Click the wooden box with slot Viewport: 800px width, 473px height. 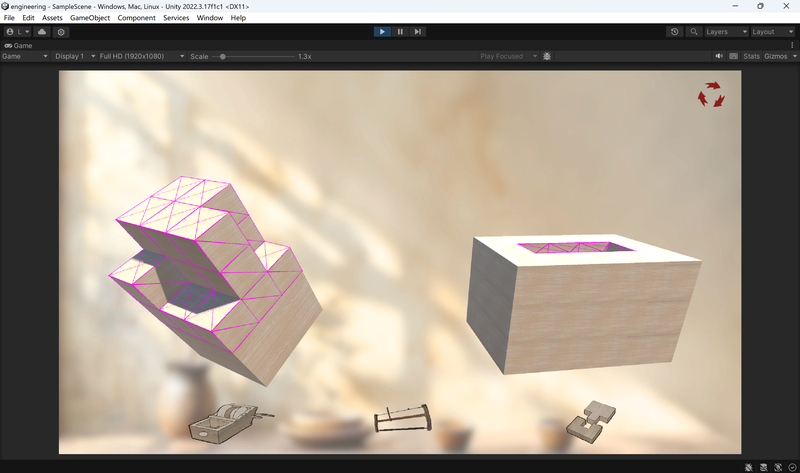coord(583,304)
